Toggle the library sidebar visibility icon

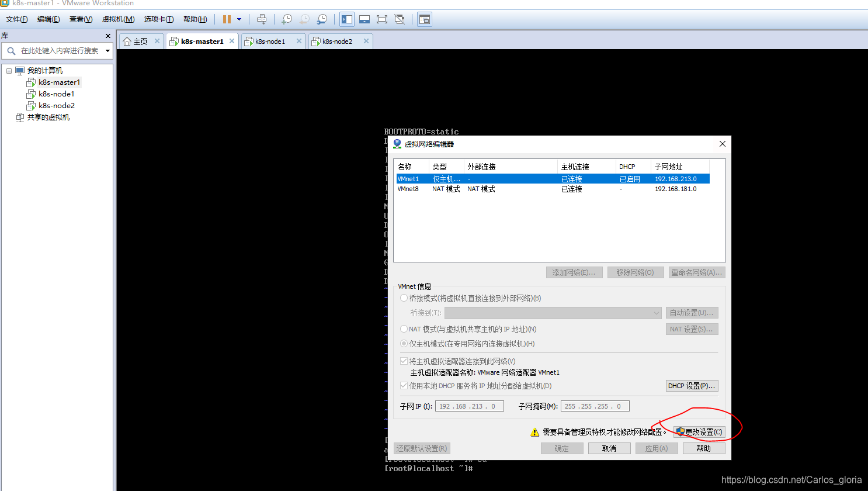point(346,19)
